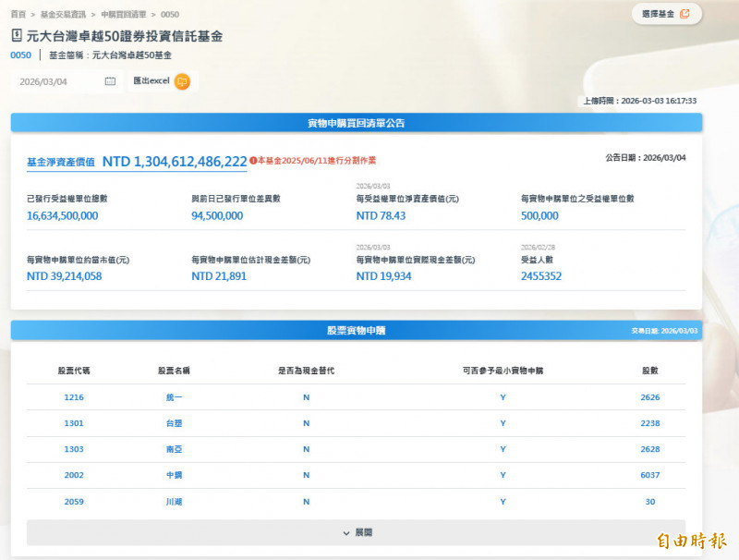Click the 基金簡稱：元大台灣卓越50基金 text

pyautogui.click(x=110, y=55)
